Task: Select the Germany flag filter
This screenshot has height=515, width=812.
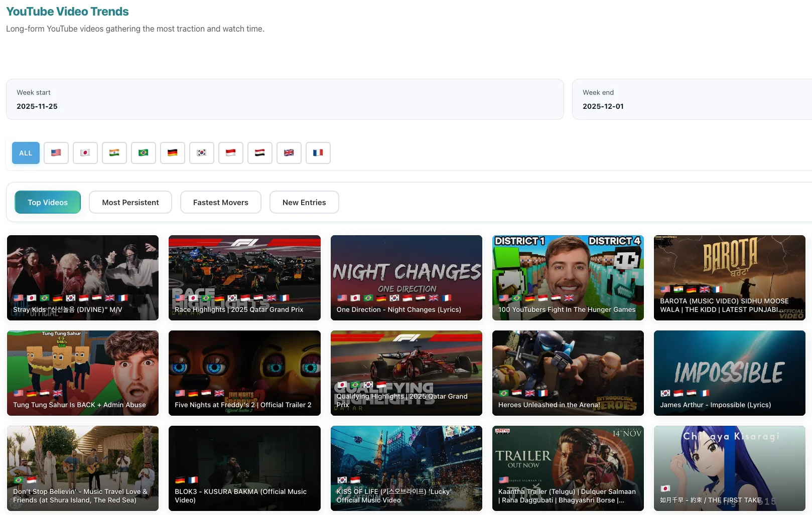Action: pos(172,152)
